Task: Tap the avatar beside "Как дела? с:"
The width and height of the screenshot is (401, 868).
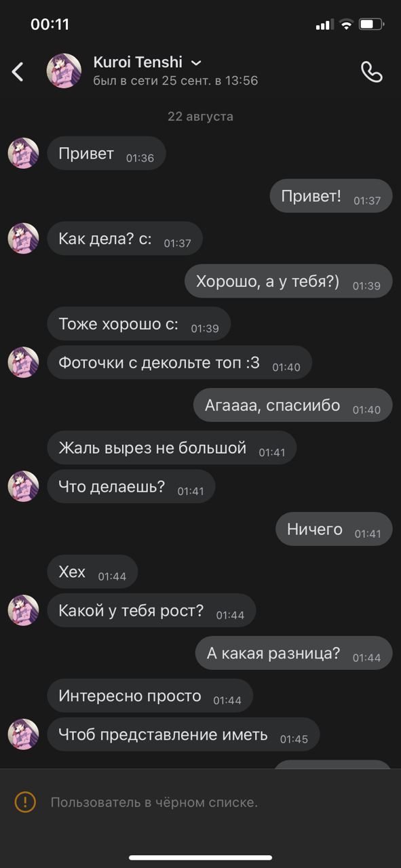Action: tap(23, 238)
